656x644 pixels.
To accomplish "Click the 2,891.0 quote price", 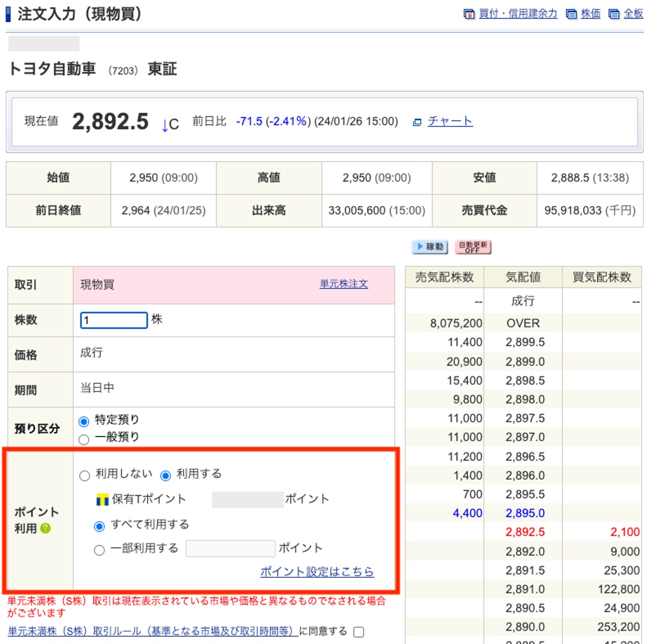I will click(x=525, y=589).
